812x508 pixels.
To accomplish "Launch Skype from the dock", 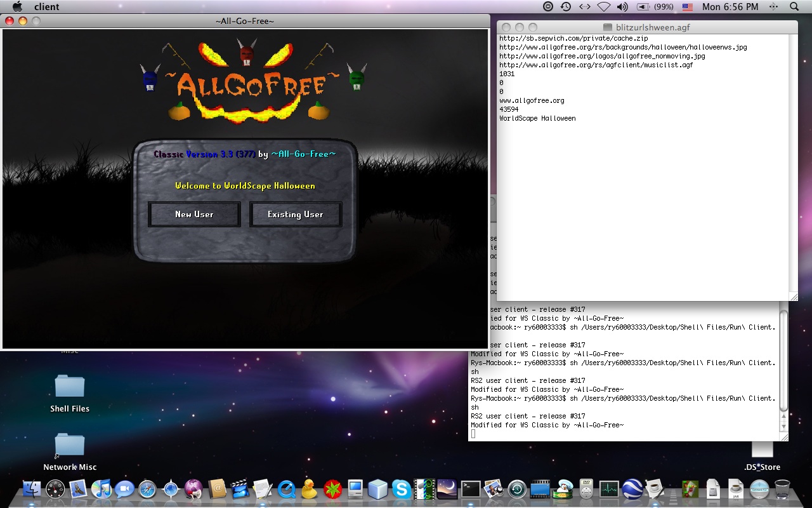I will tap(401, 488).
